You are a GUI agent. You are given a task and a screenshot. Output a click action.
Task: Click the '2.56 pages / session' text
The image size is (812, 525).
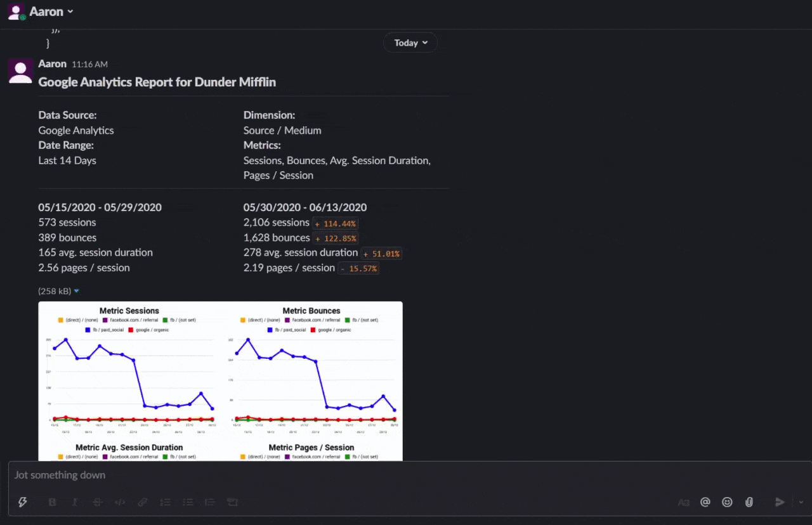coord(84,268)
